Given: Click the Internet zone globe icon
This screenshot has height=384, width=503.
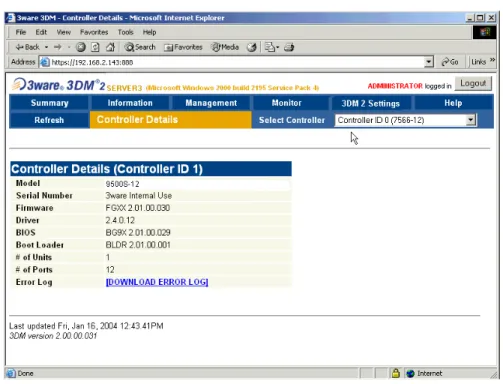Looking at the screenshot, I should pos(410,373).
